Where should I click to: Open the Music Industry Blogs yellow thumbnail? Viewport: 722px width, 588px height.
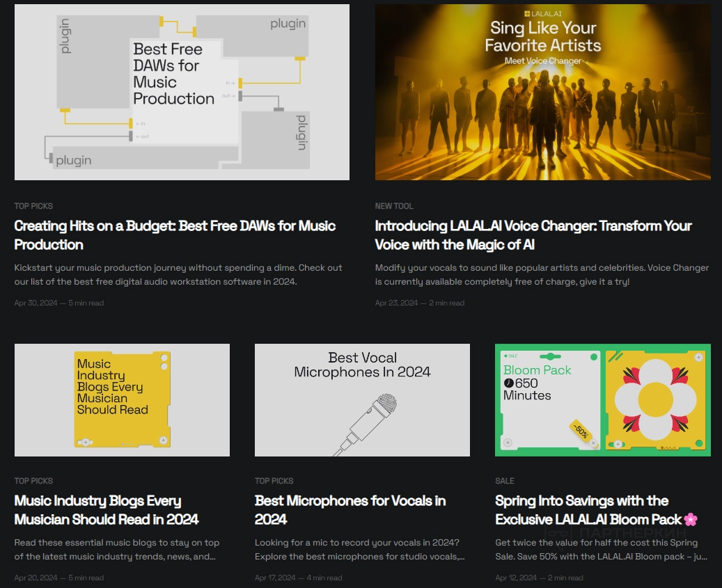click(x=122, y=400)
